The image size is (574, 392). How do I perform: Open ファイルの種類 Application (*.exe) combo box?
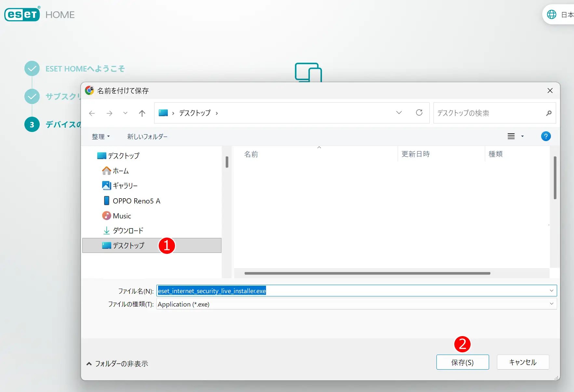point(356,304)
